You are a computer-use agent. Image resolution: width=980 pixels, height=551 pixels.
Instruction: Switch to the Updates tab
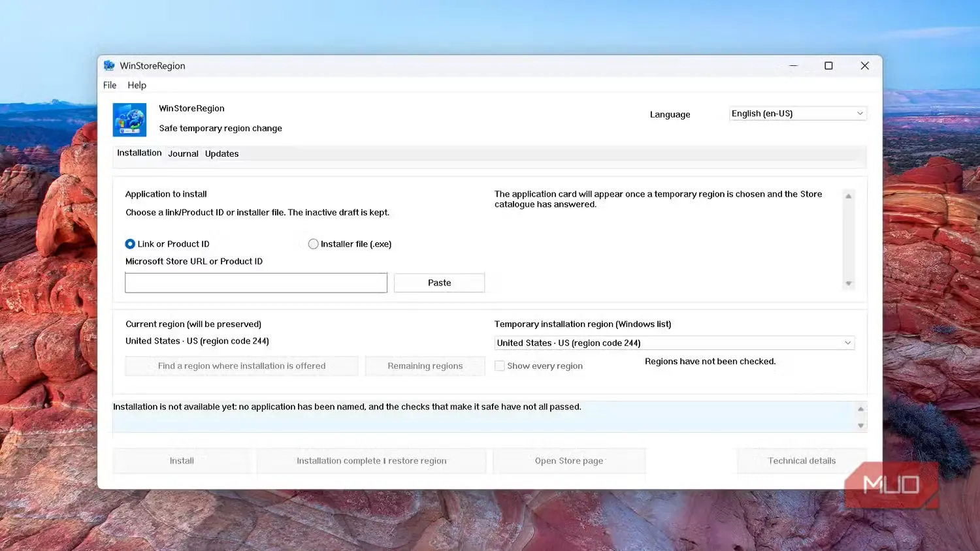(x=222, y=154)
